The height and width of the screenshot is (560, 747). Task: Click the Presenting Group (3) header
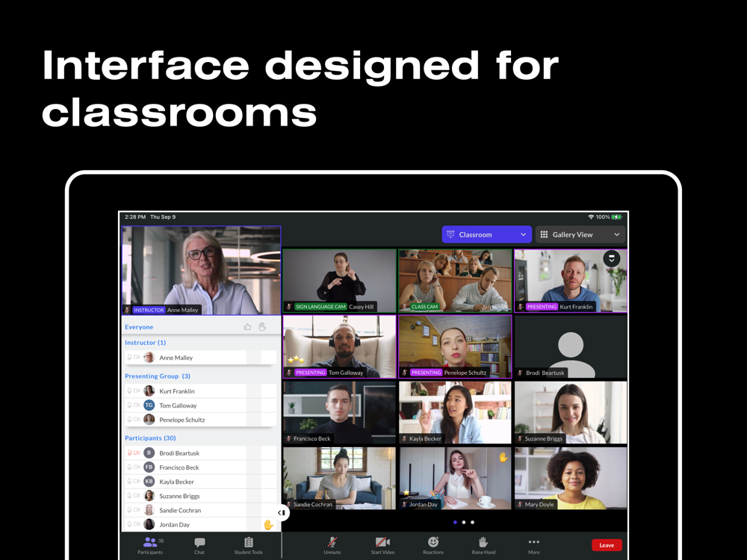pos(157,376)
